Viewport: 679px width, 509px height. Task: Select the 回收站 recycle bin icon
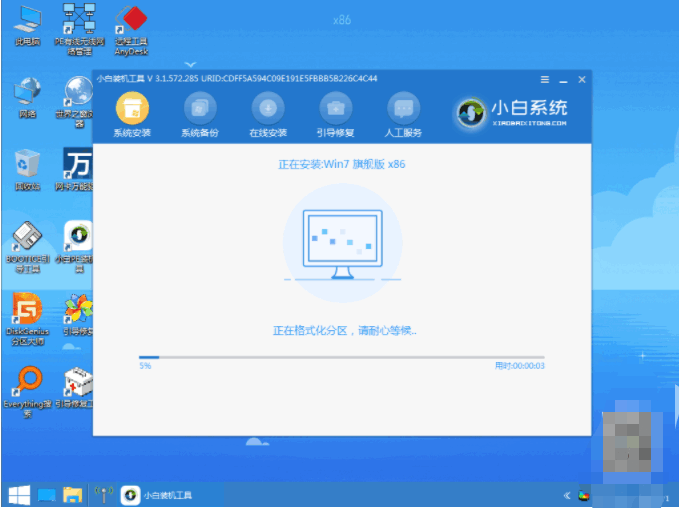27,170
